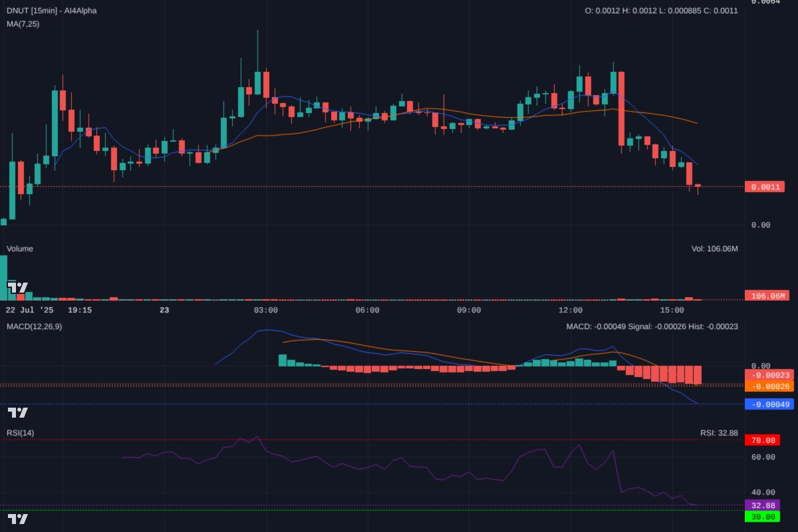Click the 40.00 label on the RSI axis

tap(763, 492)
